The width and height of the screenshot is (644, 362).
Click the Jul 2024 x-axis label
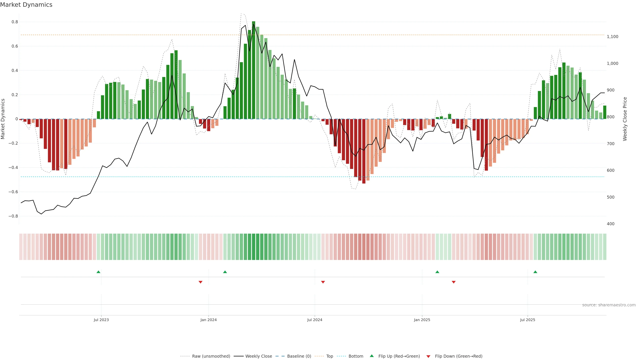(x=314, y=320)
